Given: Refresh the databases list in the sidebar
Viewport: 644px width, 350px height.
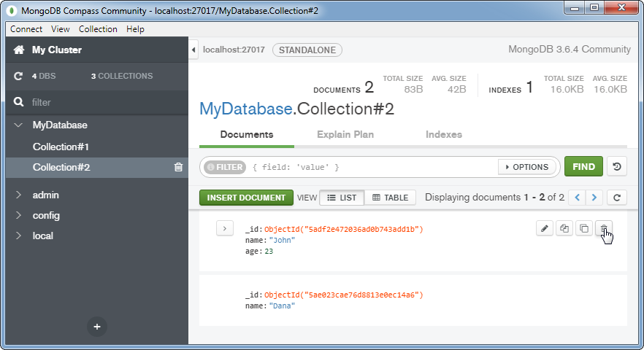Looking at the screenshot, I should coord(19,77).
